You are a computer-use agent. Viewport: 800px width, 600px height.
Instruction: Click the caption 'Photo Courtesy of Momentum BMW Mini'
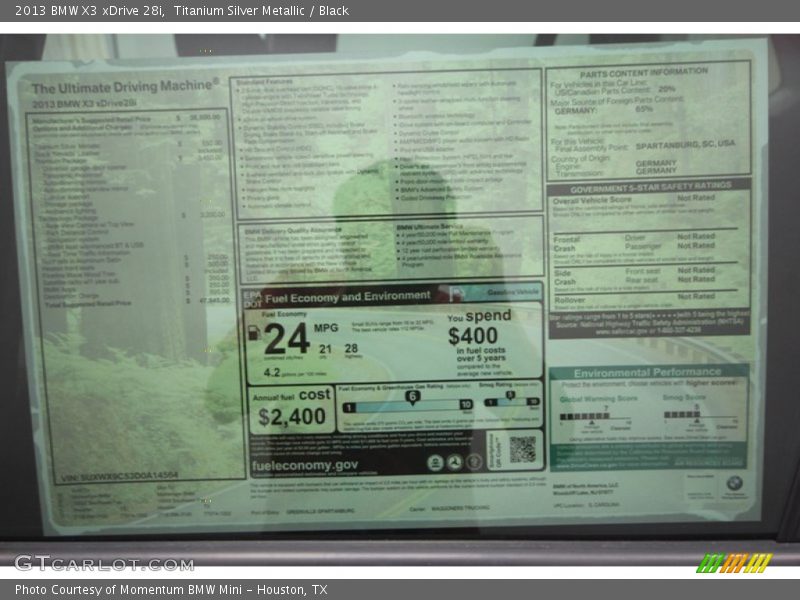[x=129, y=590]
